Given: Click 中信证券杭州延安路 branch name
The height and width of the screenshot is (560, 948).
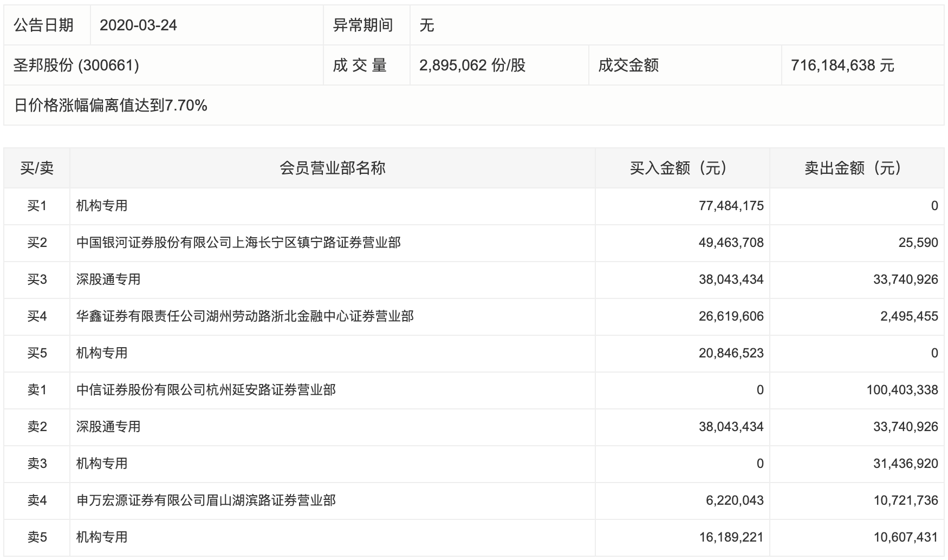Looking at the screenshot, I should [x=206, y=390].
